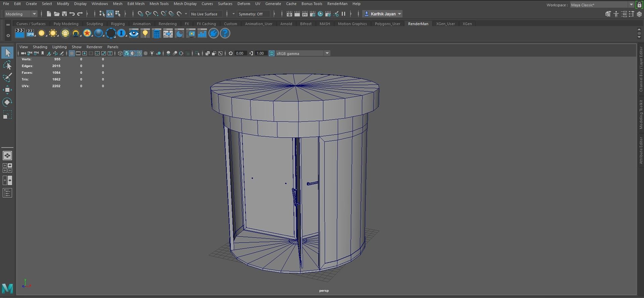Screen dimensions: 644x298
Task: Toggle select by hierarchy mode
Action: pyautogui.click(x=102, y=14)
